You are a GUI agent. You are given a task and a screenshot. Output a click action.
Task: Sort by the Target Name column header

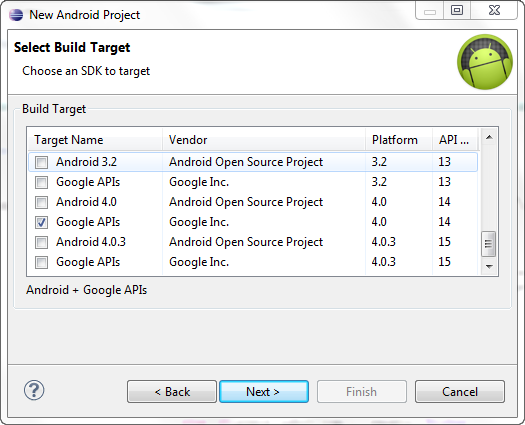pos(95,140)
